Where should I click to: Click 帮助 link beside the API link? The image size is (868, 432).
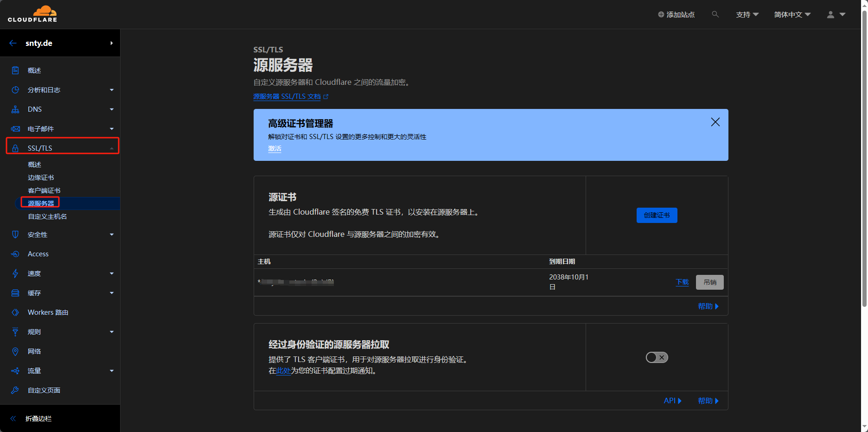(708, 401)
